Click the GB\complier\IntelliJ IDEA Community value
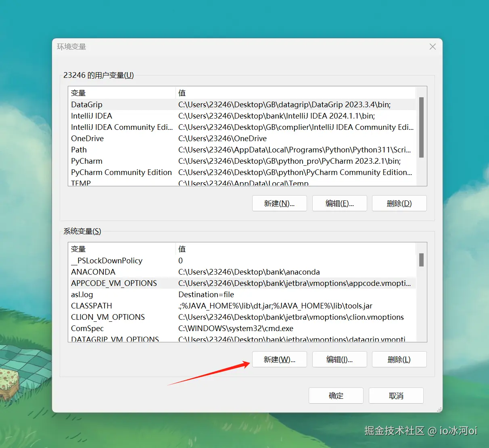Viewport: 489px width, 448px height. click(296, 127)
